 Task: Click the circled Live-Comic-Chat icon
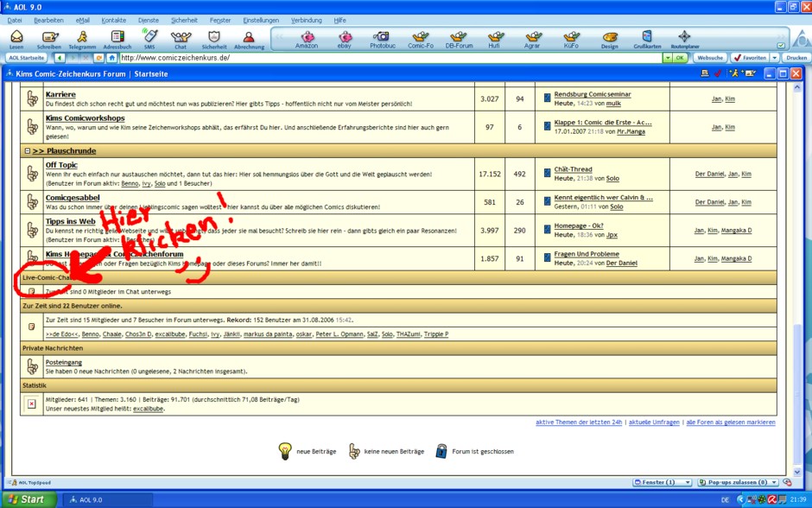pyautogui.click(x=31, y=292)
